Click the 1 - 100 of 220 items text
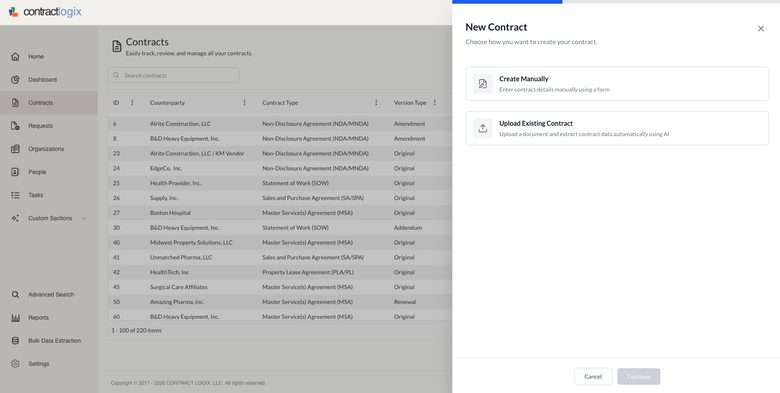The height and width of the screenshot is (393, 780). point(136,330)
